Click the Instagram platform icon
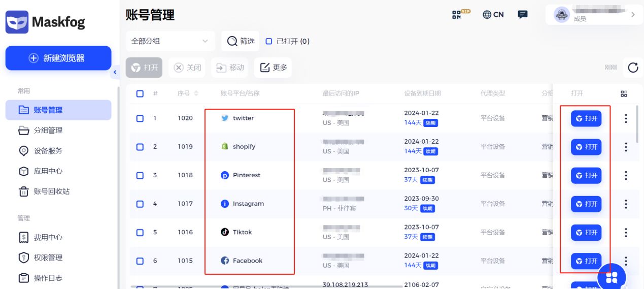 pos(225,204)
